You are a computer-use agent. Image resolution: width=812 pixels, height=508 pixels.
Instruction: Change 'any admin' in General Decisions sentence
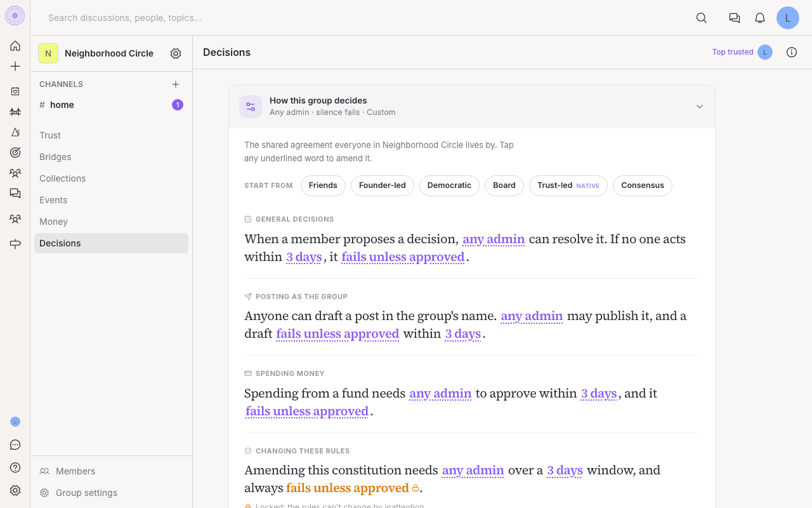(494, 239)
